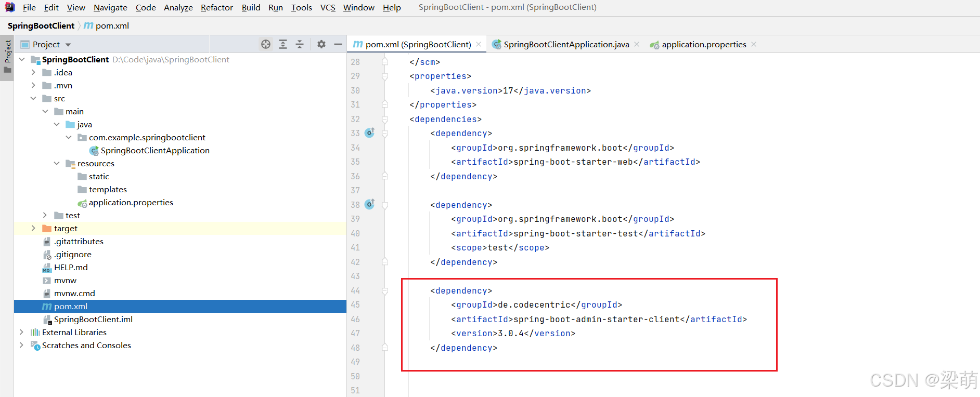Select mvnw file in tree

coord(60,280)
